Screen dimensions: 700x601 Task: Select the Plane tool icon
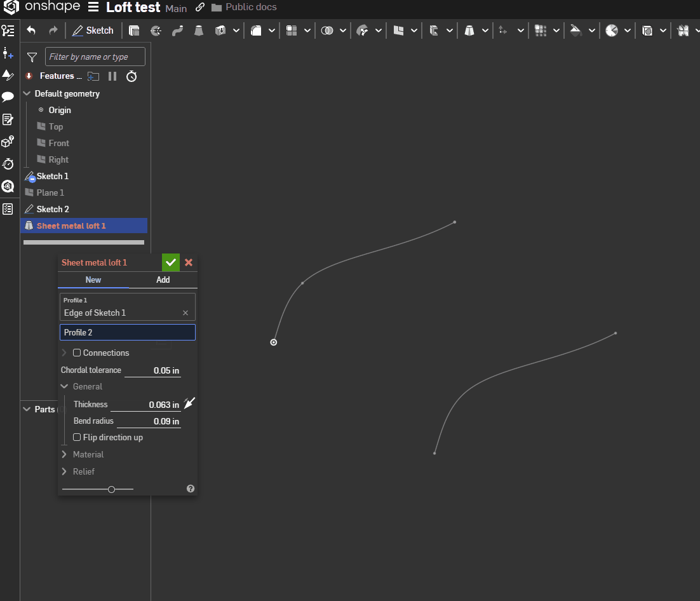(x=398, y=30)
